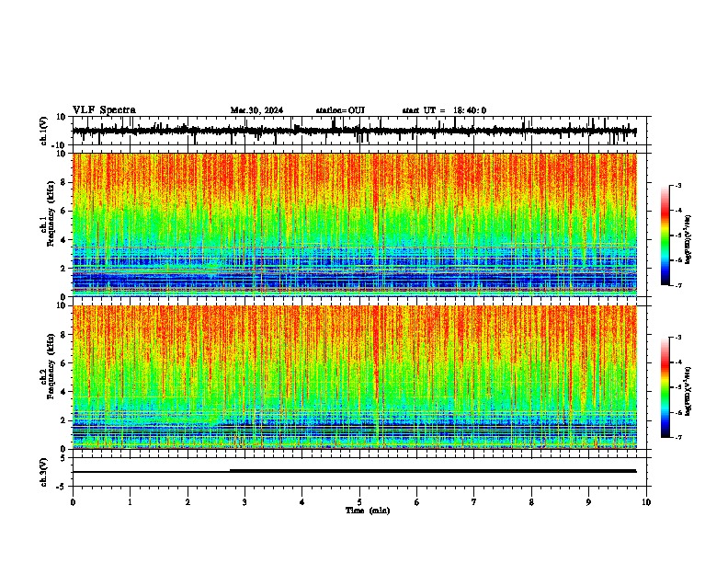Screen dimensions: 728x563
Task: Click the 'ch.3(V)' axis label
Action: pos(44,472)
